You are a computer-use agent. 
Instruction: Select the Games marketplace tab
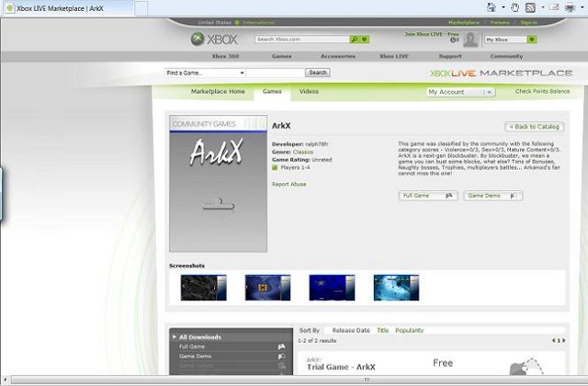tap(272, 92)
